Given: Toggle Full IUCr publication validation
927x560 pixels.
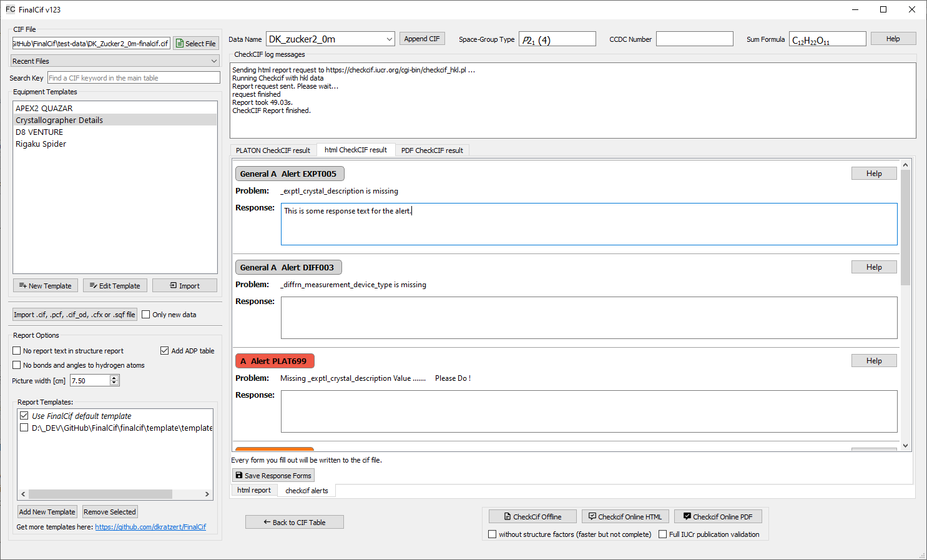Looking at the screenshot, I should [663, 534].
